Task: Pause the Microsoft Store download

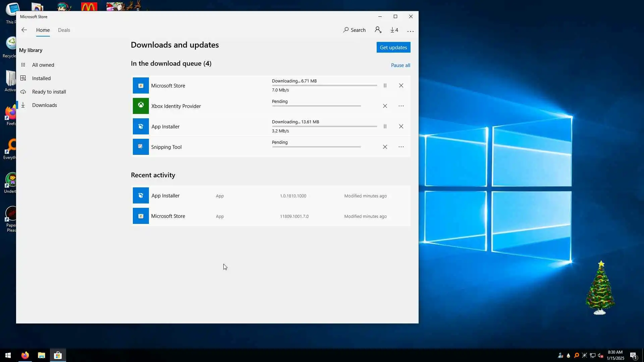Action: click(385, 85)
